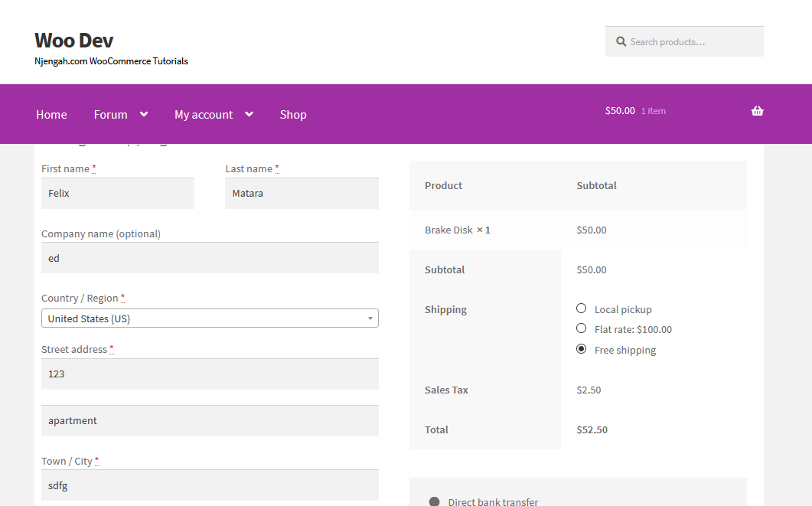Open the Country / Region dropdown
This screenshot has height=506, width=812.
[210, 318]
